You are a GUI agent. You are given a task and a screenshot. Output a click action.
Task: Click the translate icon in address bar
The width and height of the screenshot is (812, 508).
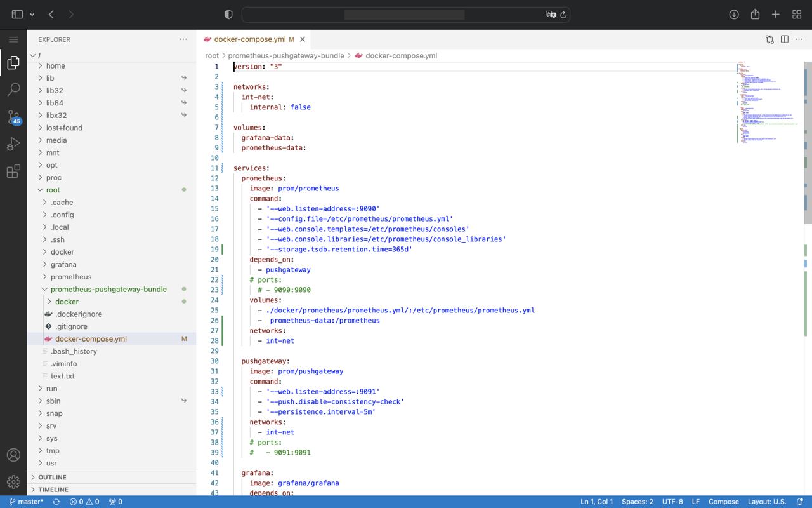550,14
